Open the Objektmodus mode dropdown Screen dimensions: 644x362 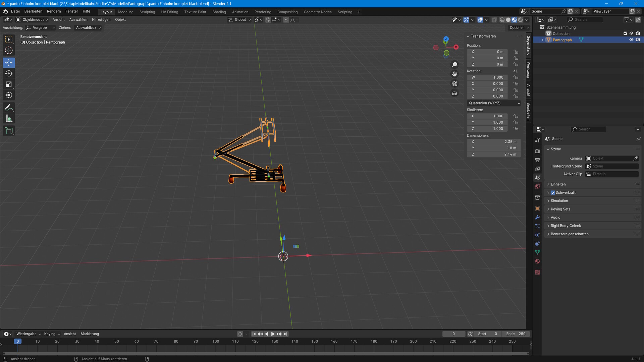point(32,19)
